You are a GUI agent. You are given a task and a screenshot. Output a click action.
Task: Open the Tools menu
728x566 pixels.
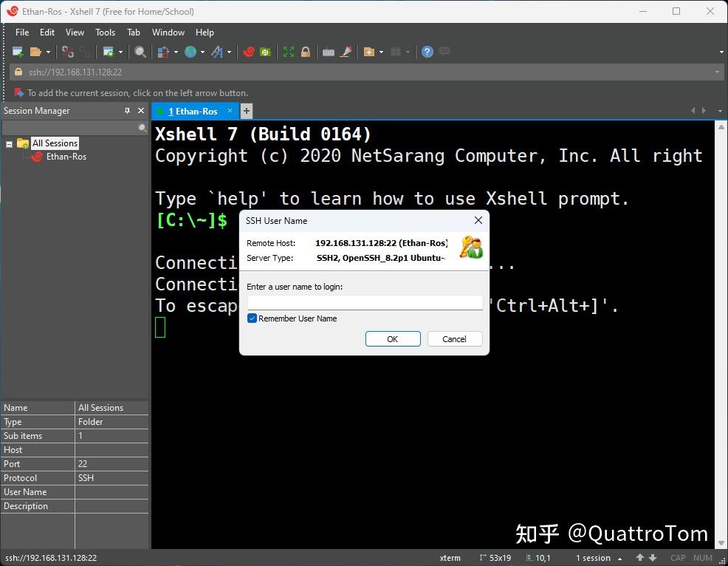click(105, 32)
